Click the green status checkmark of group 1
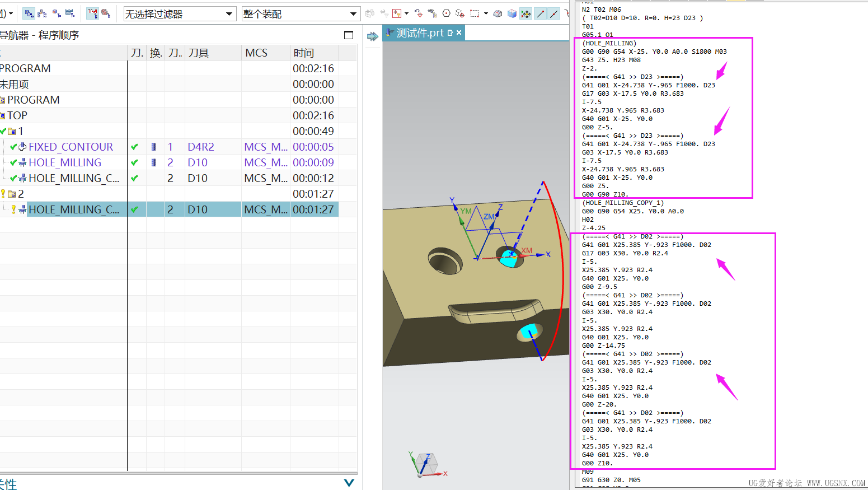This screenshot has height=490, width=868. (x=3, y=131)
